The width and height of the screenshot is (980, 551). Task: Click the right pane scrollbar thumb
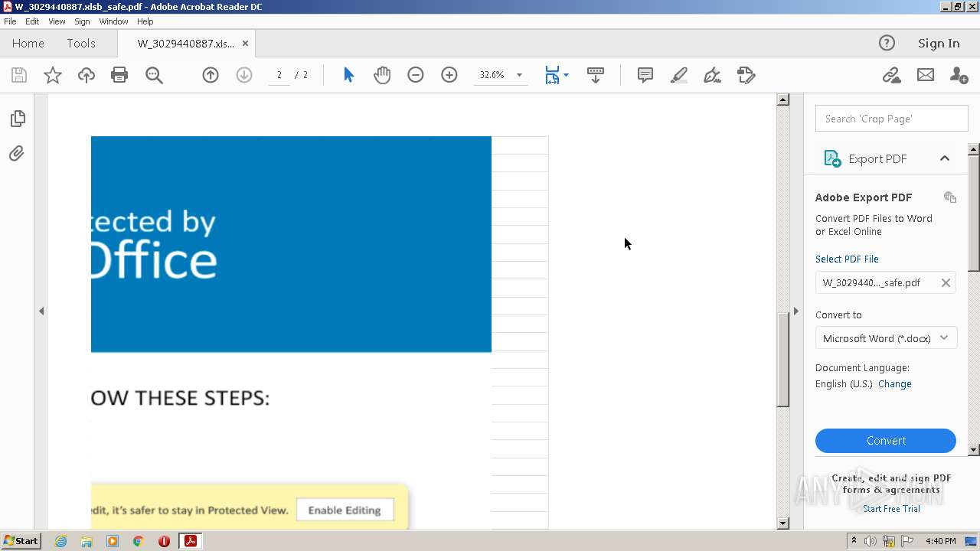pyautogui.click(x=974, y=213)
